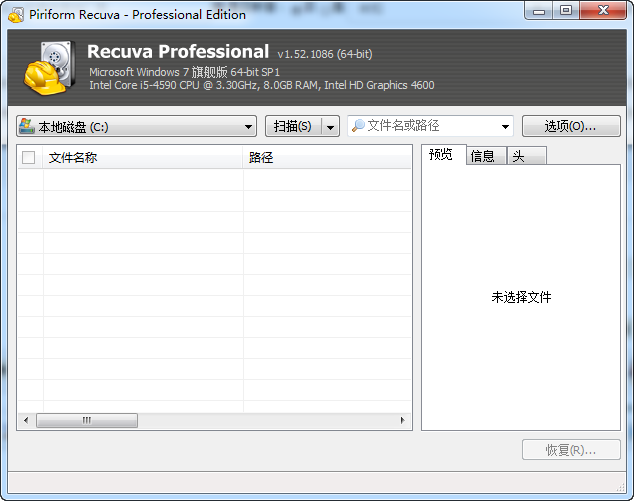The width and height of the screenshot is (634, 501).
Task: Toggle the select-all files checkbox
Action: point(28,157)
